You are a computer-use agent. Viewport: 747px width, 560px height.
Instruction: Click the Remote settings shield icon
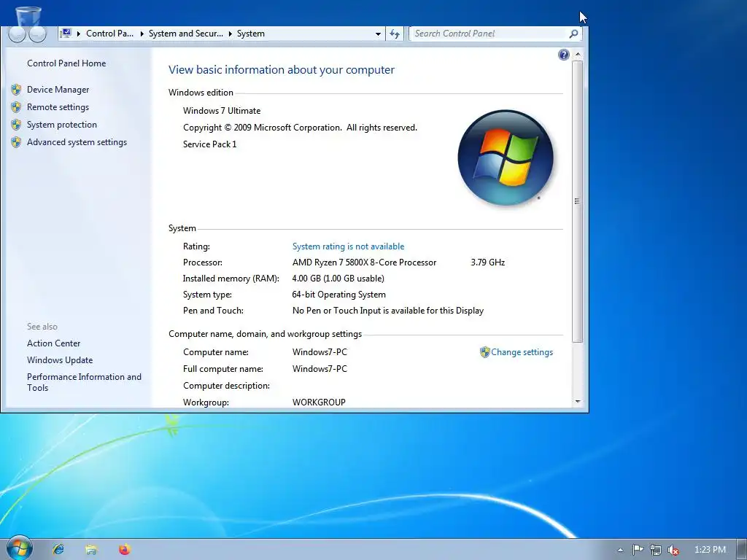pos(16,107)
